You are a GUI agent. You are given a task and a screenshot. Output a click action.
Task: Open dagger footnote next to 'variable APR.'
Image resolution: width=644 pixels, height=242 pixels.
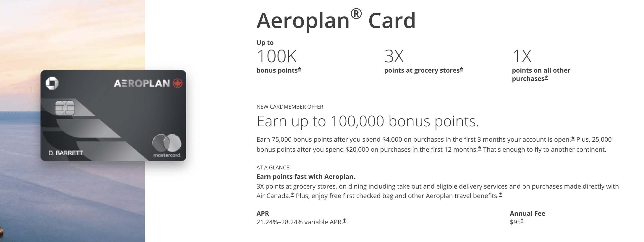pos(344,221)
